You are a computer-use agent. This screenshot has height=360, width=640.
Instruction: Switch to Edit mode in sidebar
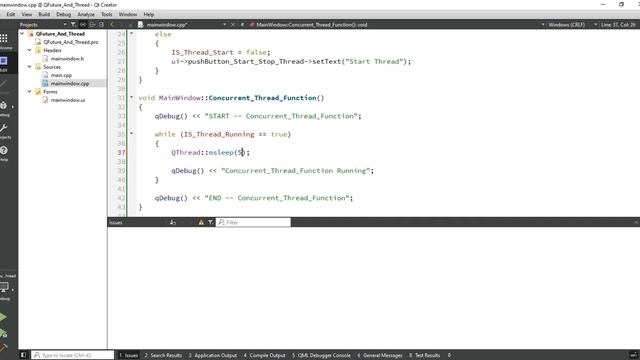[4, 61]
